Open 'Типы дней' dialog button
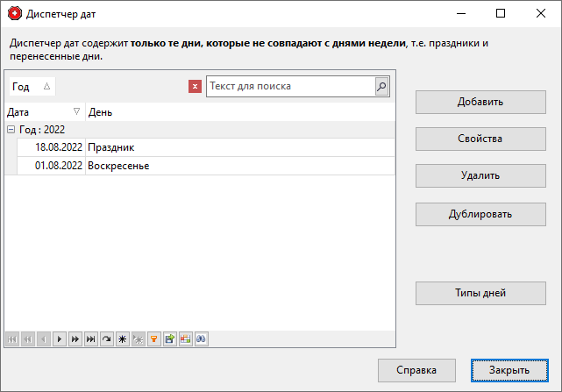 click(x=480, y=293)
